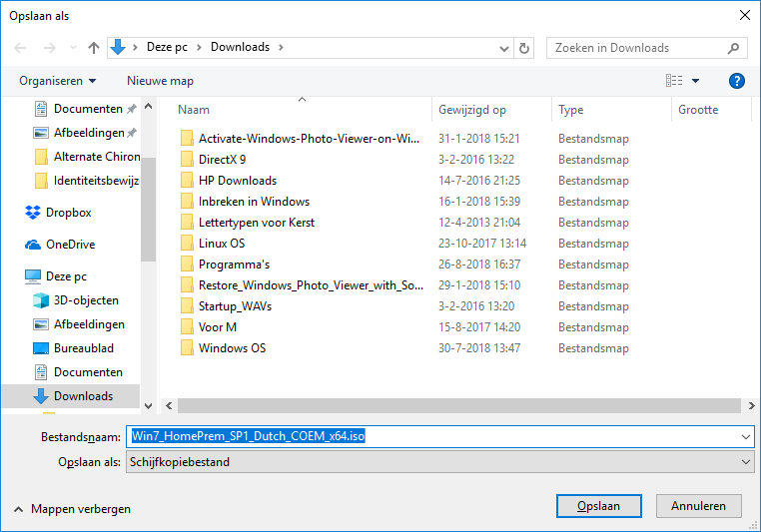Close the 'Opslaan als' dialog

click(x=745, y=16)
